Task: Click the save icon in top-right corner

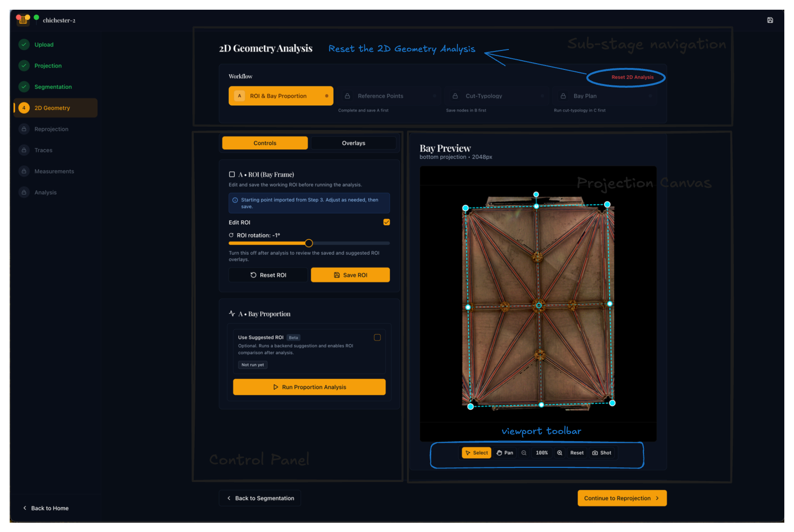Action: click(x=770, y=20)
